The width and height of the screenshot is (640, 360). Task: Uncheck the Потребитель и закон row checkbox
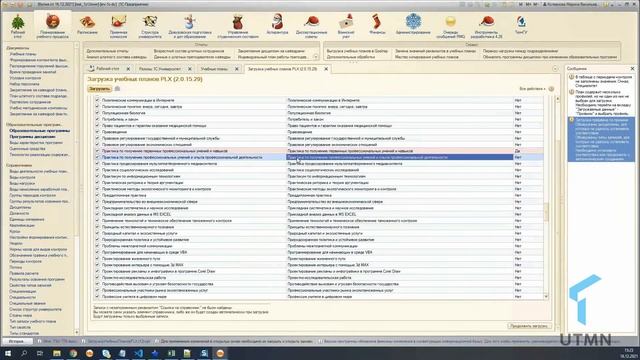click(x=97, y=119)
